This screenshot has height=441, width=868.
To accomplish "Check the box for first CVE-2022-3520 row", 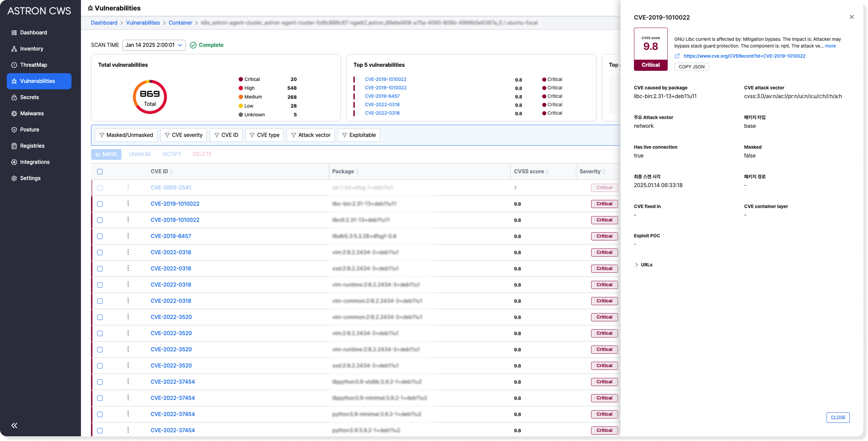I will tap(100, 317).
